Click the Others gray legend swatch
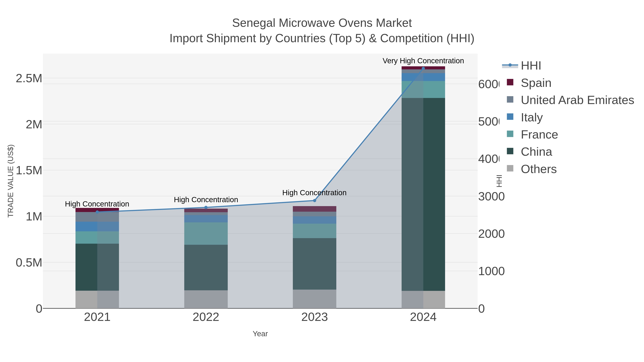 pos(510,168)
